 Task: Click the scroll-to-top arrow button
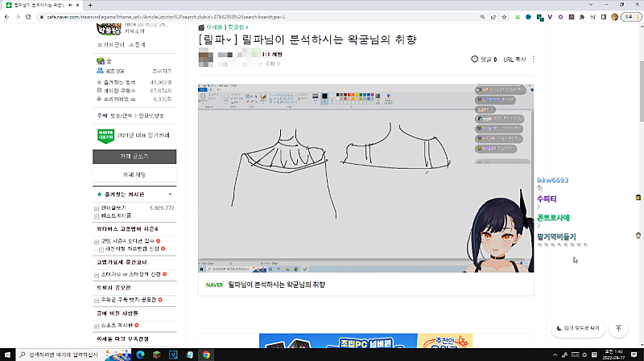[618, 328]
